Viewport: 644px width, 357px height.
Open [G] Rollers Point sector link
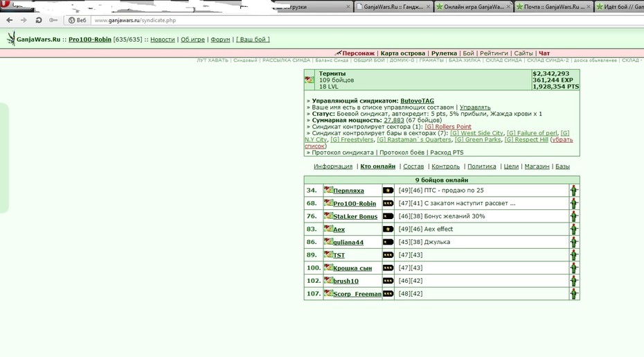pyautogui.click(x=447, y=127)
